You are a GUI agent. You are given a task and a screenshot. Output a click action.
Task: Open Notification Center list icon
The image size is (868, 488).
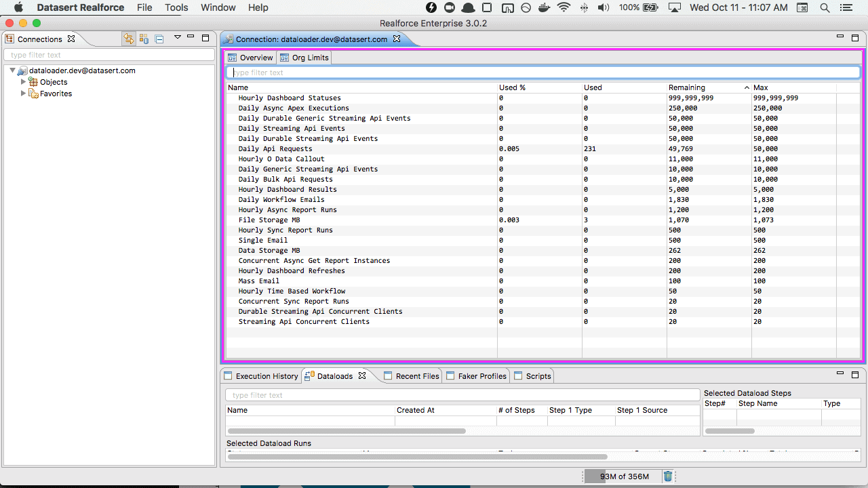(848, 7)
